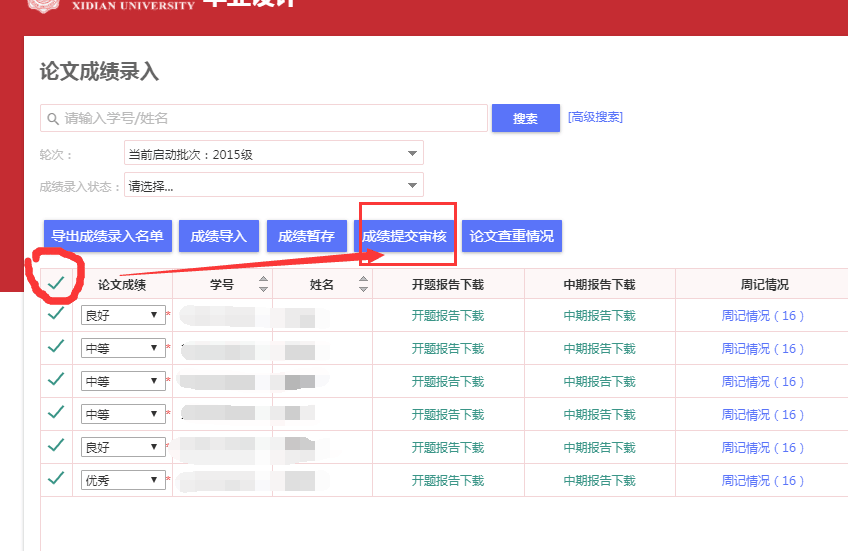Open the 轮次 batch dropdown showing 2015级
Image resolution: width=848 pixels, height=551 pixels.
point(274,153)
